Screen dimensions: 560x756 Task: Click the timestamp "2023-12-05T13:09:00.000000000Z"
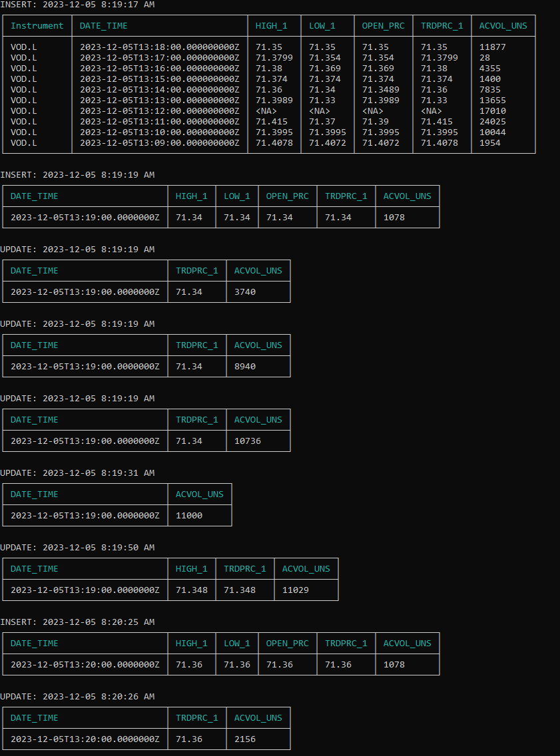160,142
